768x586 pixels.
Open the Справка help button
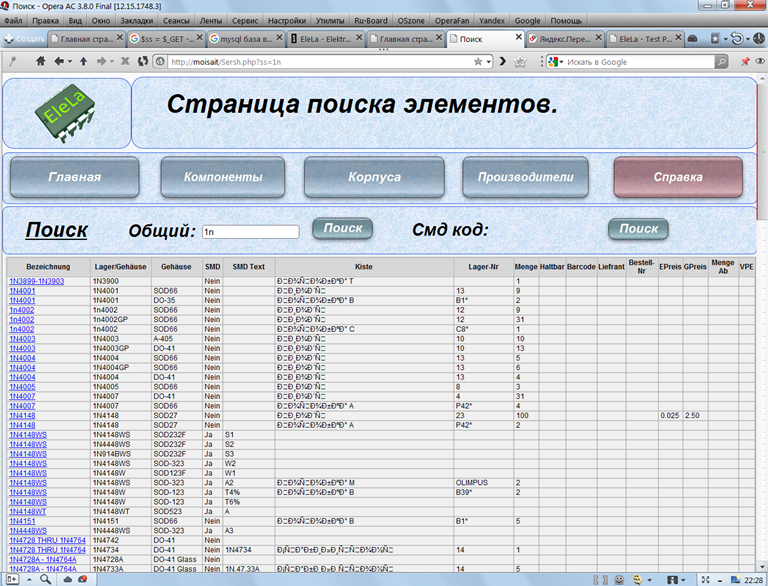coord(678,177)
